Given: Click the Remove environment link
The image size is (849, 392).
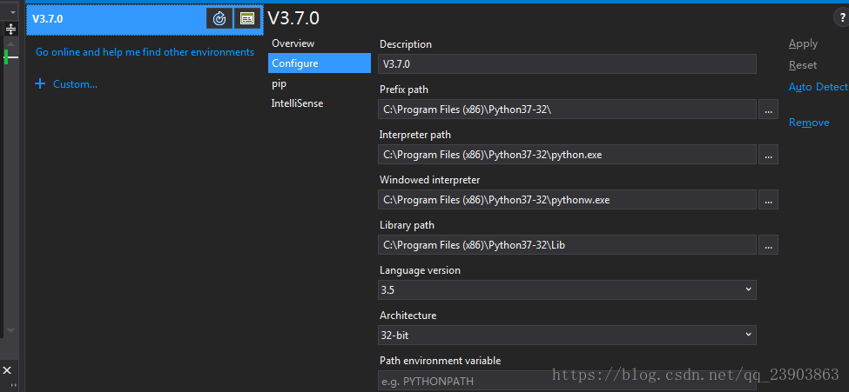Looking at the screenshot, I should pyautogui.click(x=809, y=122).
